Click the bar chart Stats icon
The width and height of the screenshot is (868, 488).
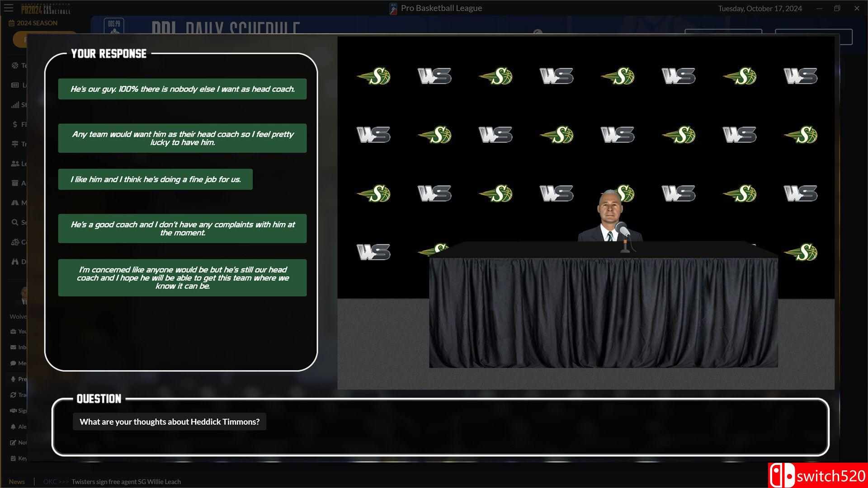15,105
